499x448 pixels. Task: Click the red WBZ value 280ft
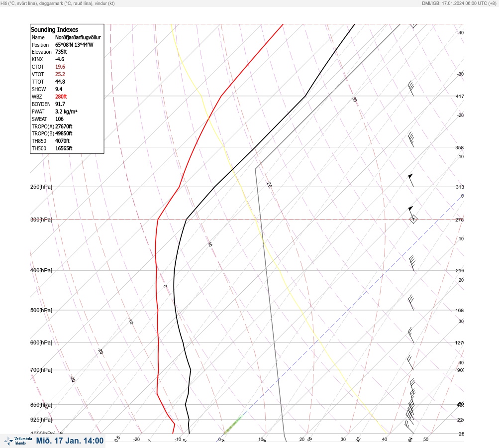point(61,97)
